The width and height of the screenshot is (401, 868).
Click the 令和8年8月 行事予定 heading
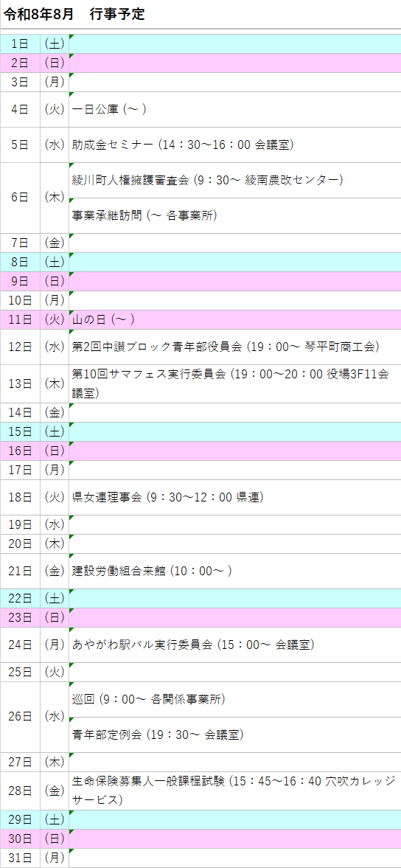coord(74,15)
